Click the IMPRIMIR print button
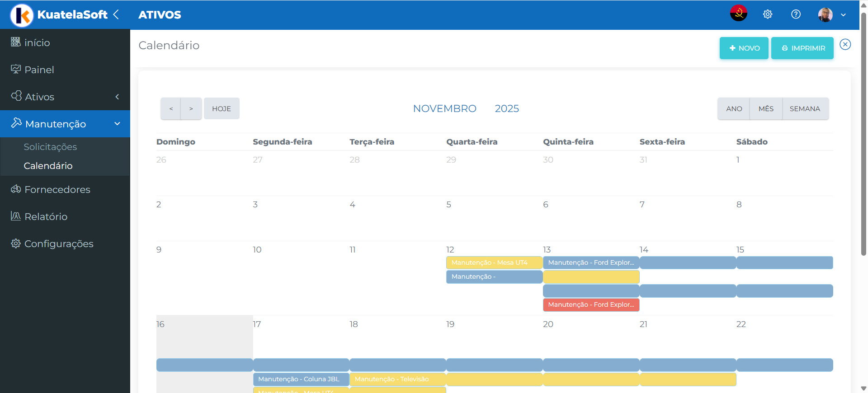 click(x=802, y=48)
